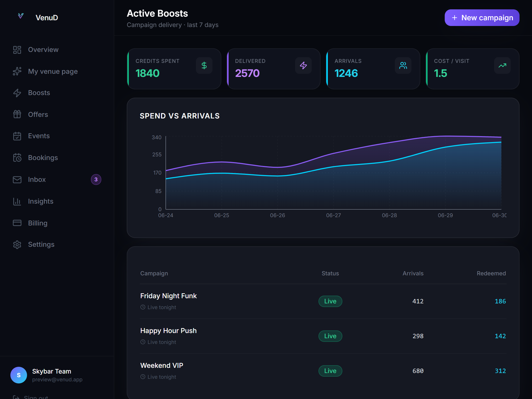Viewport: 532px width, 399px height.
Task: Go to My venue page
Action: coord(57,71)
